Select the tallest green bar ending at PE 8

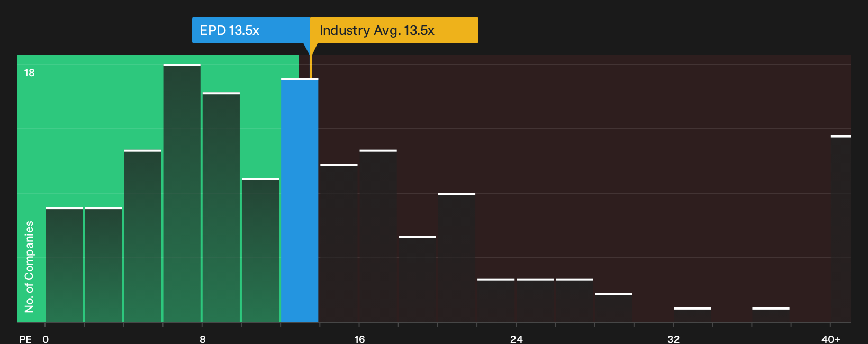(x=182, y=193)
